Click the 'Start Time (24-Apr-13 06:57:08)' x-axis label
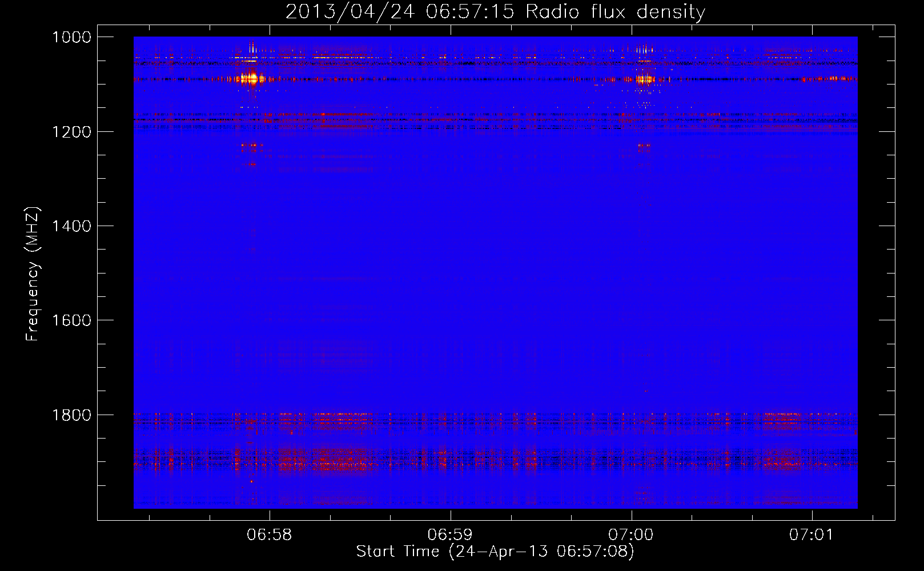Image resolution: width=924 pixels, height=571 pixels. 495,552
